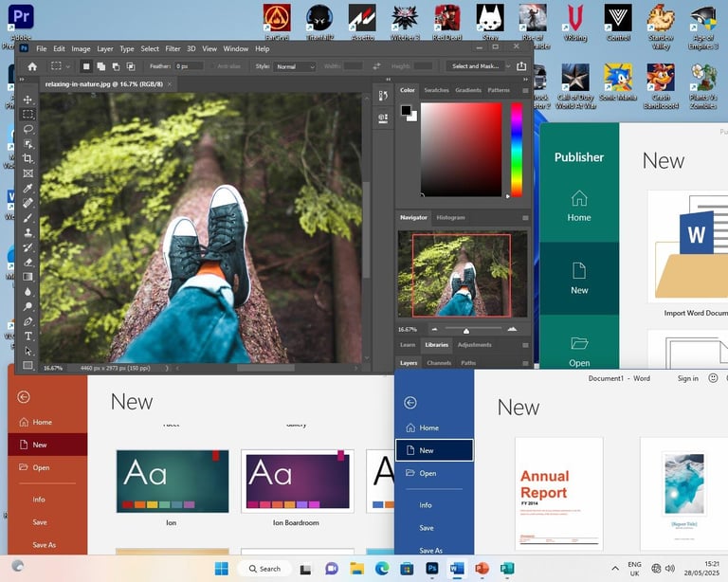This screenshot has width=728, height=582.
Task: Select the Lasso tool
Action: click(x=27, y=129)
